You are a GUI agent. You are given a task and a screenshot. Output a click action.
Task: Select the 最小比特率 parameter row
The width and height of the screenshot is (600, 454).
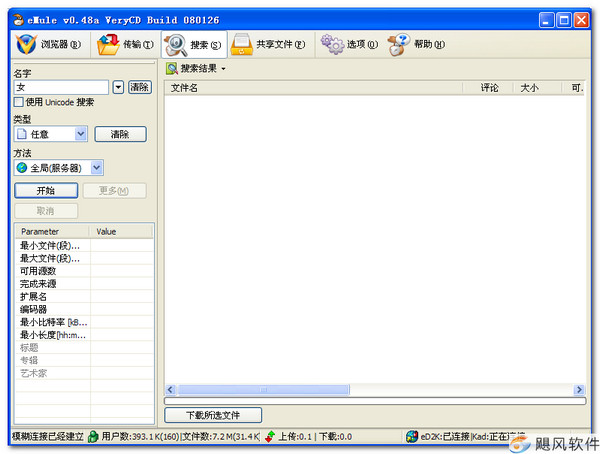[84, 322]
